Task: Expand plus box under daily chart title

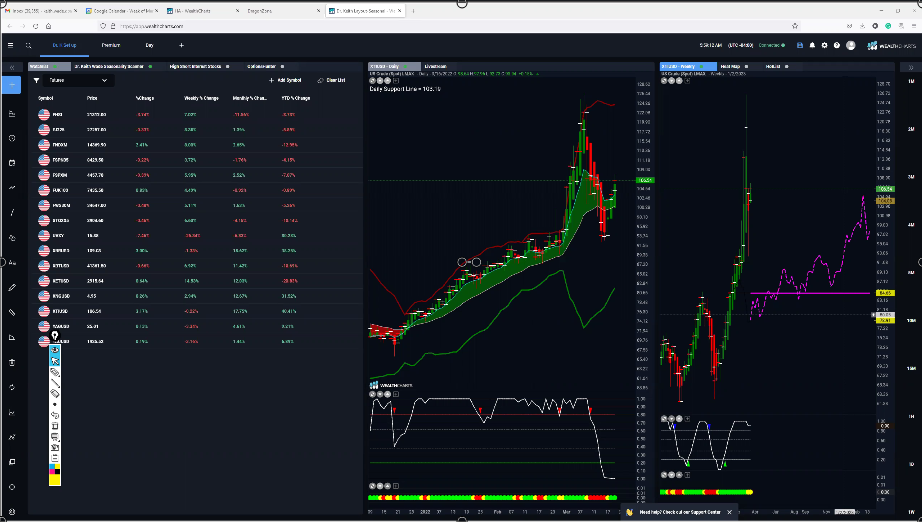Action: coord(396,81)
